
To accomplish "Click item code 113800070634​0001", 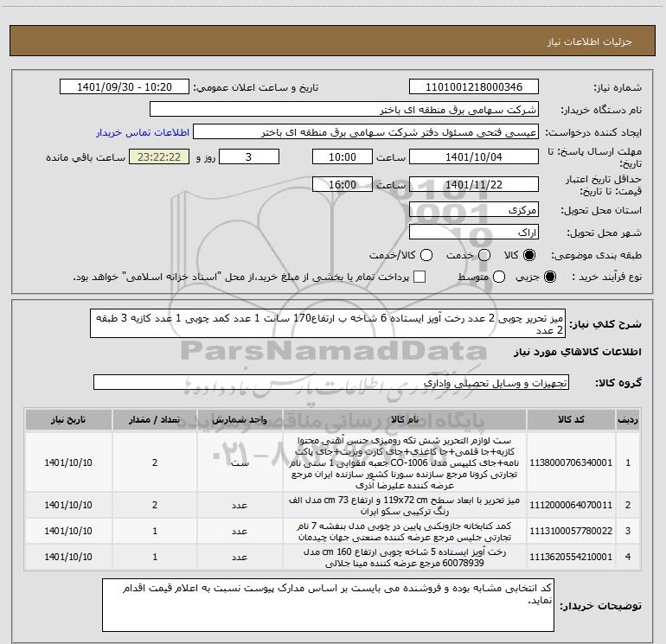I will (571, 462).
